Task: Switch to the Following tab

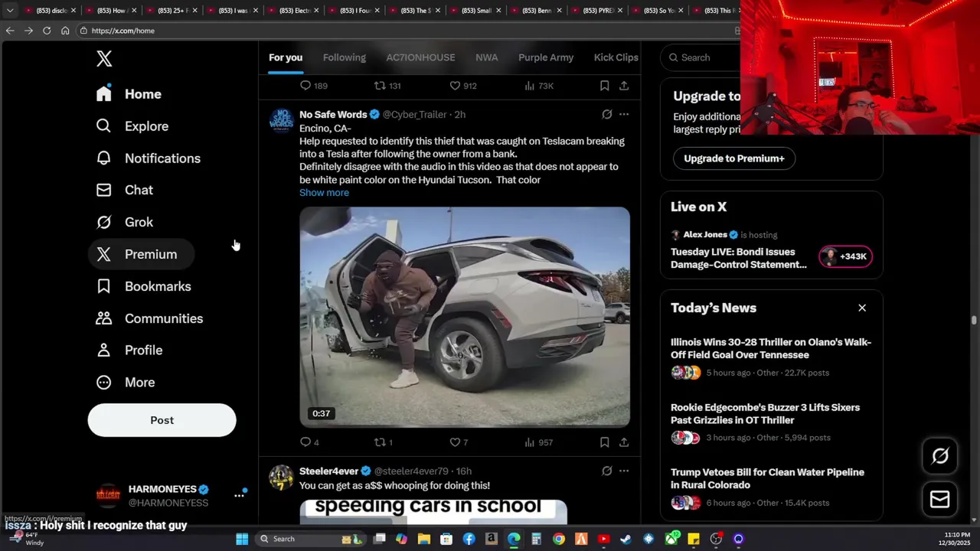Action: (345, 57)
